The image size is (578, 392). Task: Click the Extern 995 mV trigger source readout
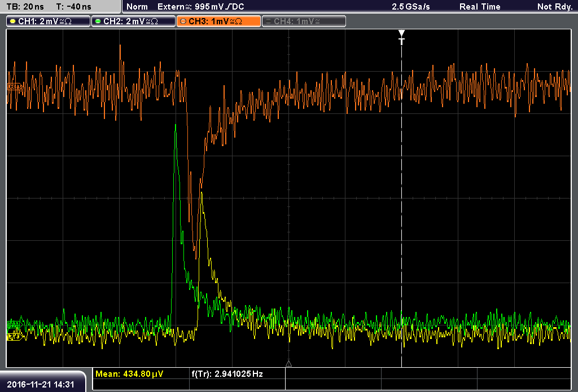point(200,7)
